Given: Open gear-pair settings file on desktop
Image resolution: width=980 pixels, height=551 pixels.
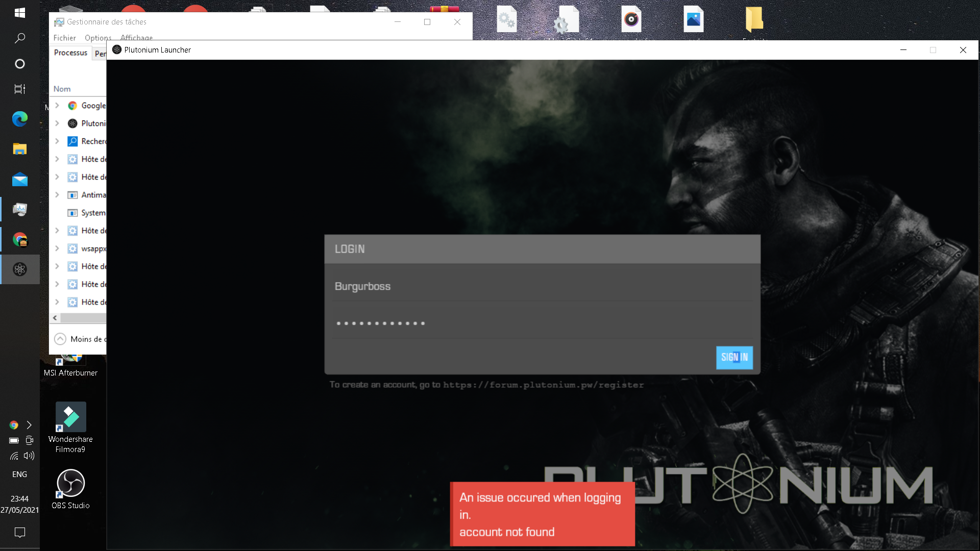Looking at the screenshot, I should click(x=507, y=20).
